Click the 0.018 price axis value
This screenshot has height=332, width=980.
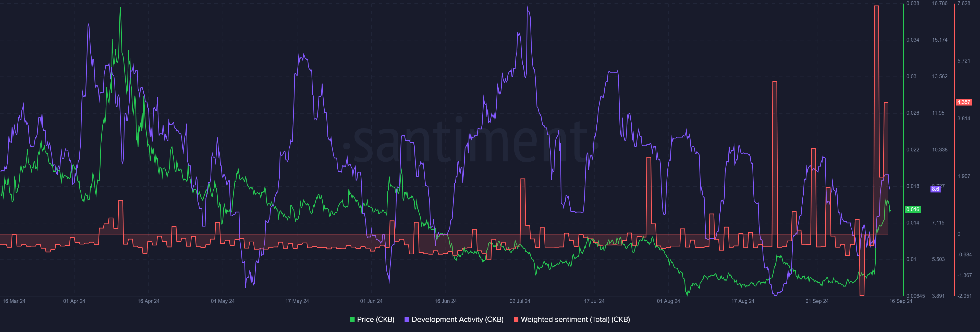point(913,186)
